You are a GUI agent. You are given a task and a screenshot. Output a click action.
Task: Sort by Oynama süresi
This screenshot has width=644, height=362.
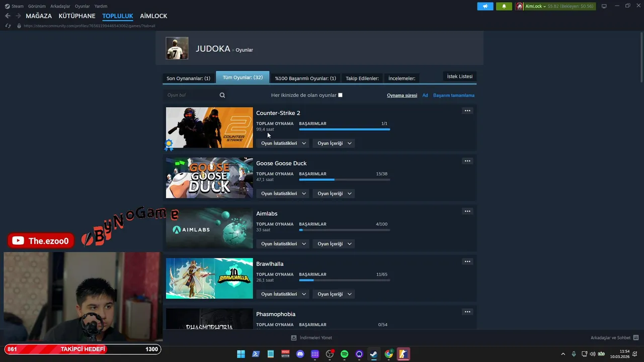(x=402, y=95)
